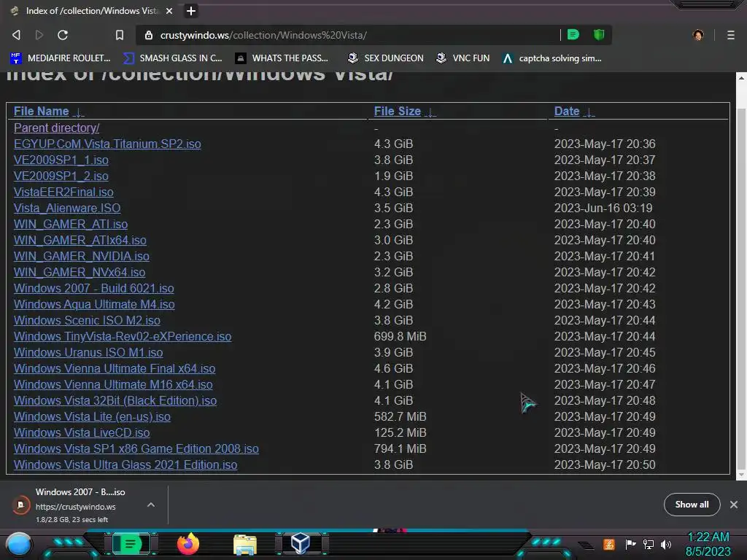747x560 pixels.
Task: Download VistaEER2Final.iso
Action: 63,192
